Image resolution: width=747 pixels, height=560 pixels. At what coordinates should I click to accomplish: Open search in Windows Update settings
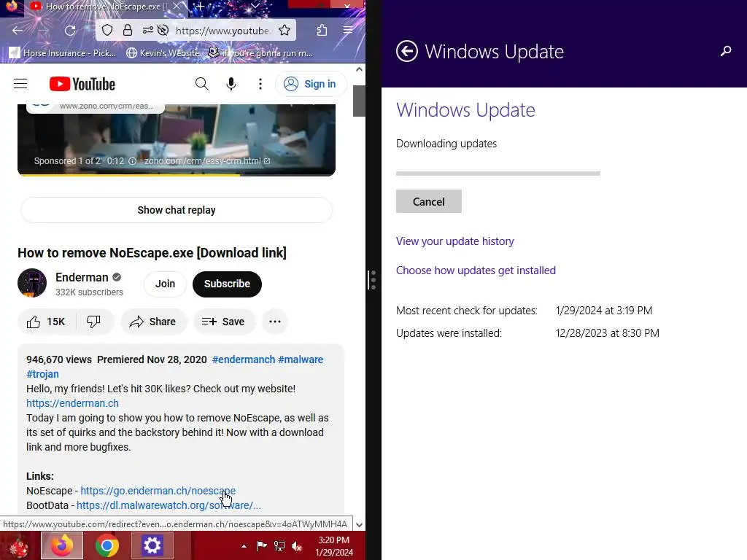[726, 50]
